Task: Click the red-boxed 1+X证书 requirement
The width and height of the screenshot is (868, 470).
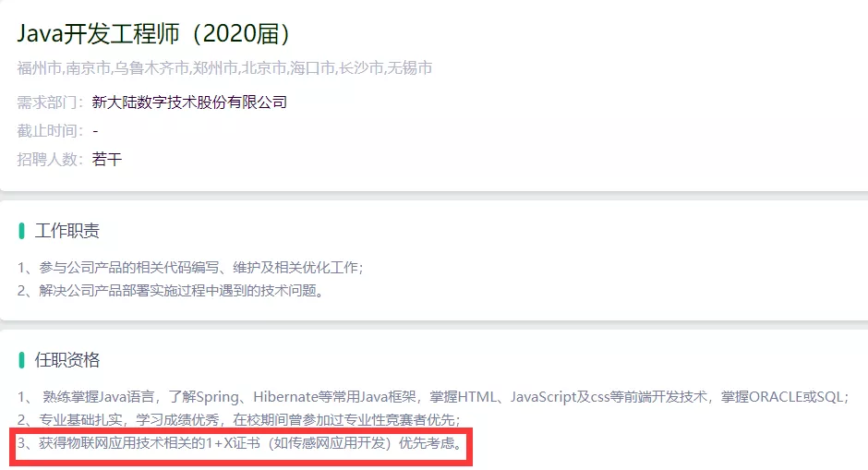Action: [240, 443]
